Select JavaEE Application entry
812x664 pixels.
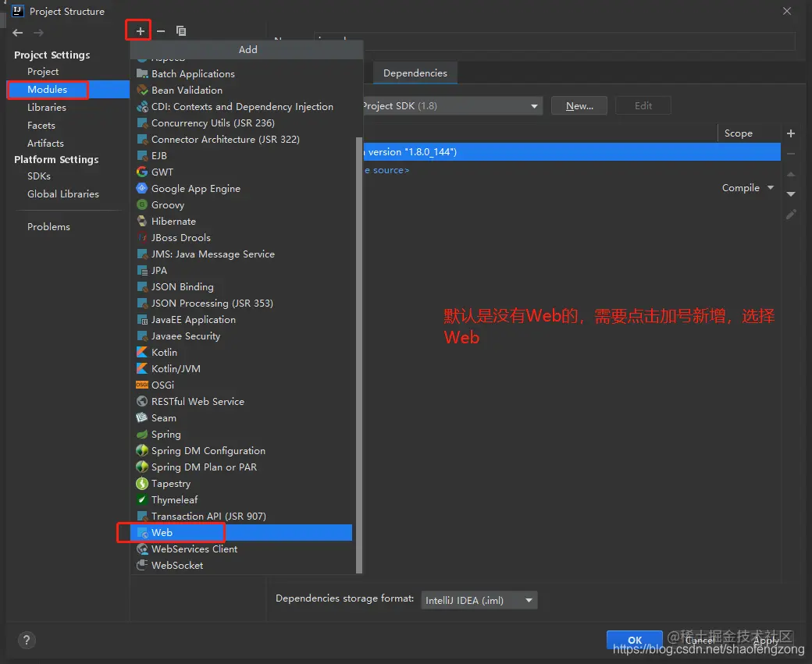pyautogui.click(x=241, y=319)
